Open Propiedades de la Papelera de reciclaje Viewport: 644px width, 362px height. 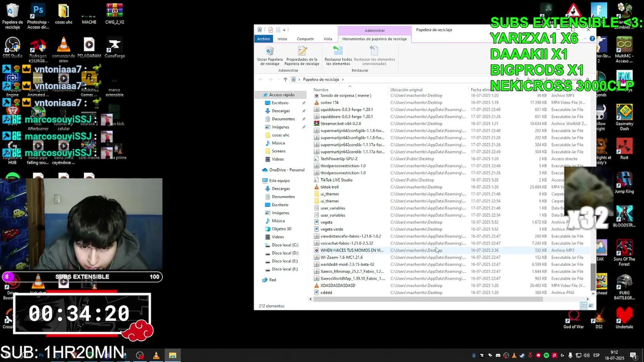click(x=302, y=56)
